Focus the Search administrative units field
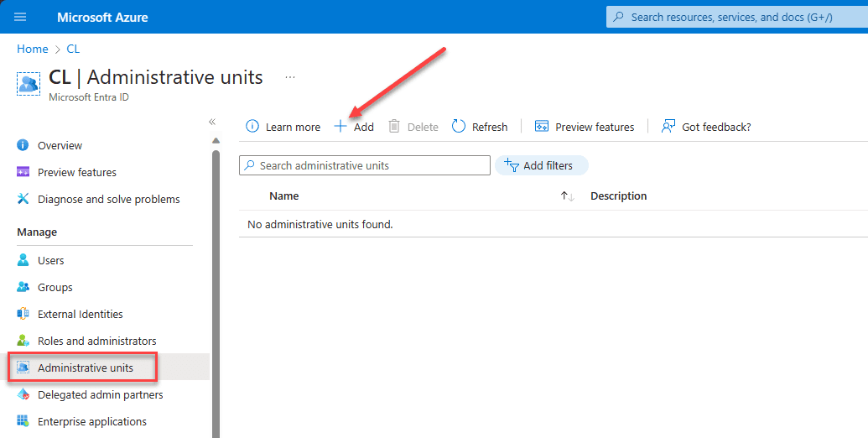The image size is (868, 438). point(365,165)
